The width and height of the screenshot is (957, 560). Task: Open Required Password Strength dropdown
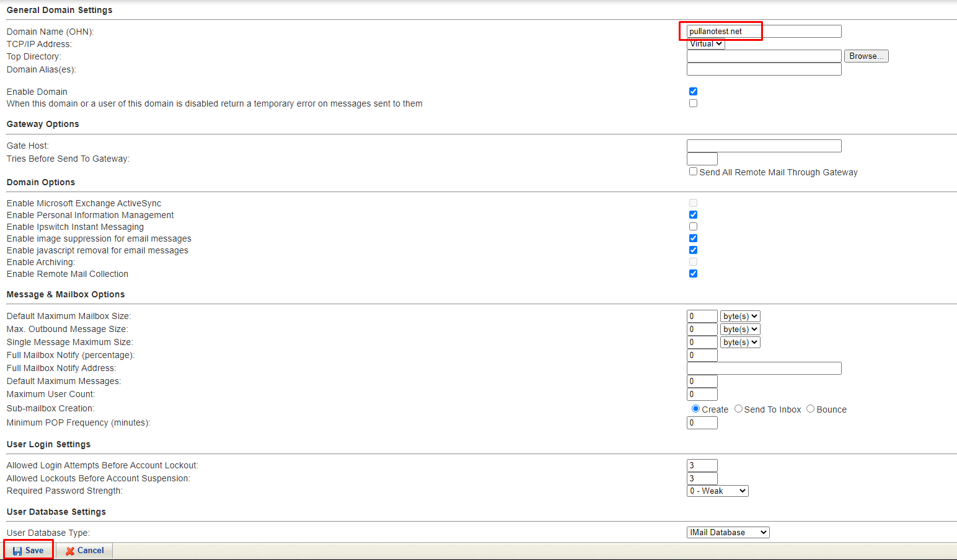click(717, 491)
